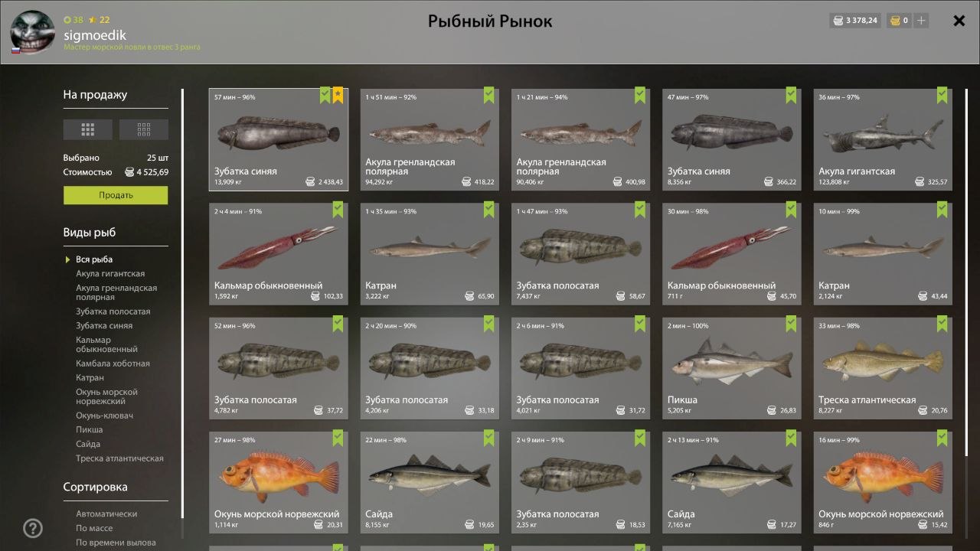This screenshot has height=551, width=980.
Task: Click the sigmoedik player avatar
Action: pyautogui.click(x=33, y=33)
